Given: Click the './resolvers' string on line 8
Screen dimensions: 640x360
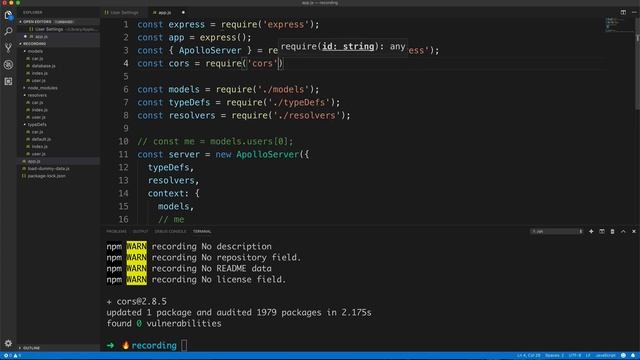Looking at the screenshot, I should coord(307,115).
